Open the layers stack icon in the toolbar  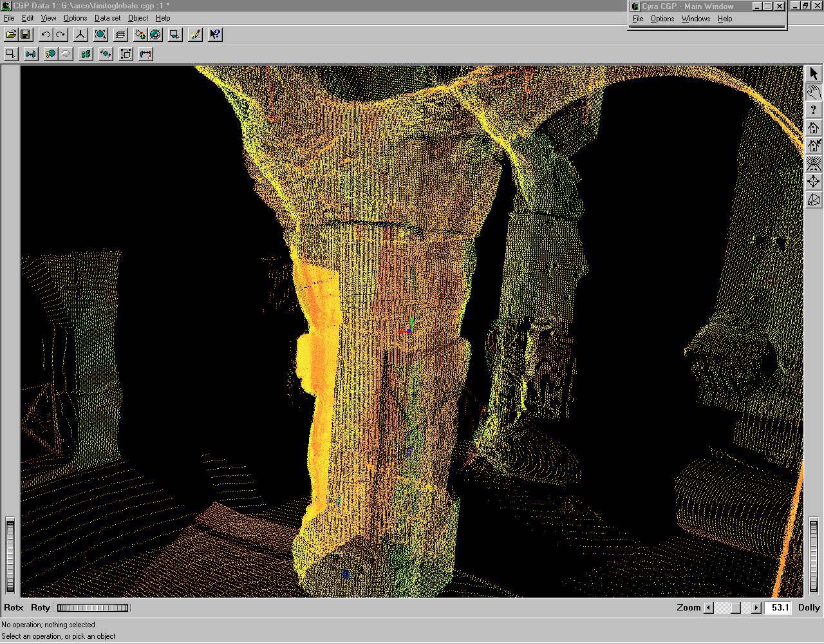click(120, 35)
